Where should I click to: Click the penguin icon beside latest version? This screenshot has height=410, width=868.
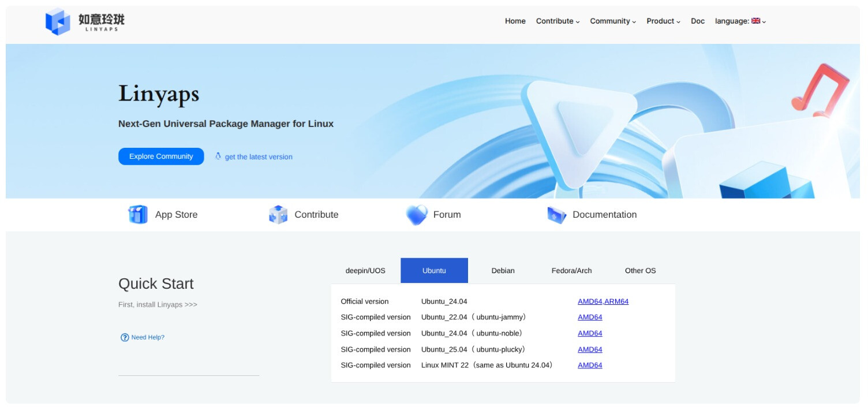pos(218,156)
